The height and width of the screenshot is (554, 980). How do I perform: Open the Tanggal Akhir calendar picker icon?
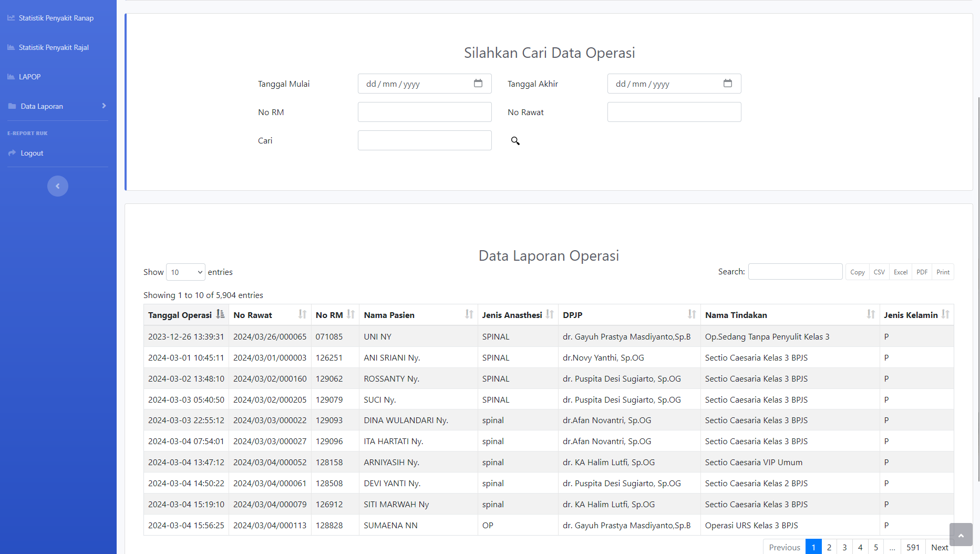[x=727, y=84]
